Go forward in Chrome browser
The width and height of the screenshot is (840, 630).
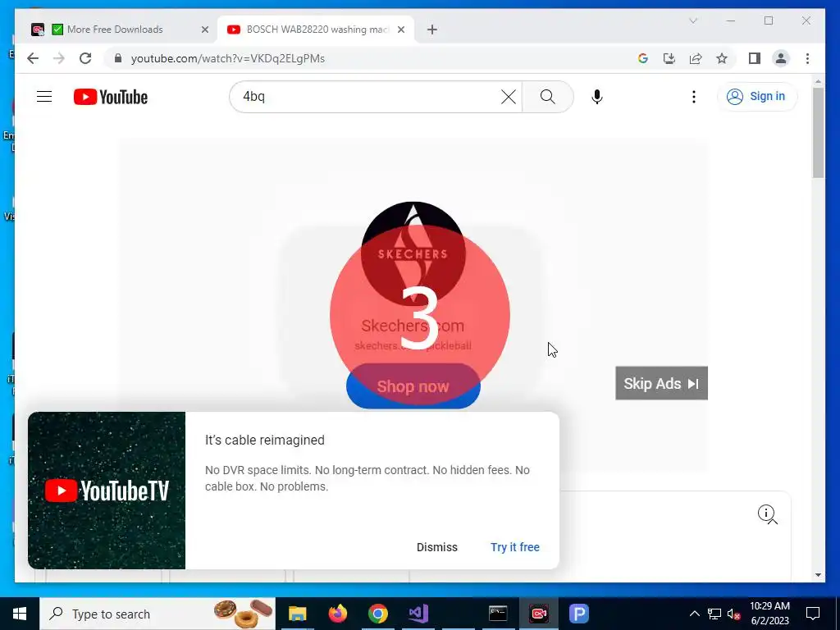coord(59,58)
